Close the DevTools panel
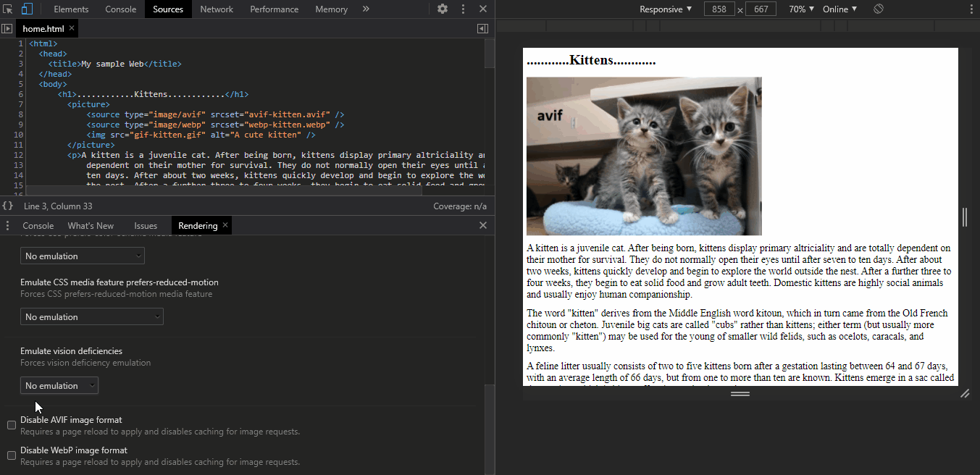980x475 pixels. tap(482, 9)
